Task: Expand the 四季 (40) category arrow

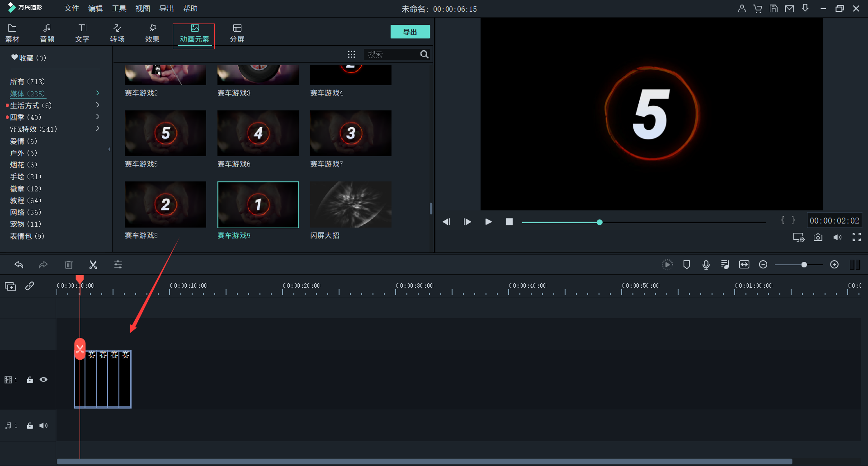Action: click(x=98, y=117)
